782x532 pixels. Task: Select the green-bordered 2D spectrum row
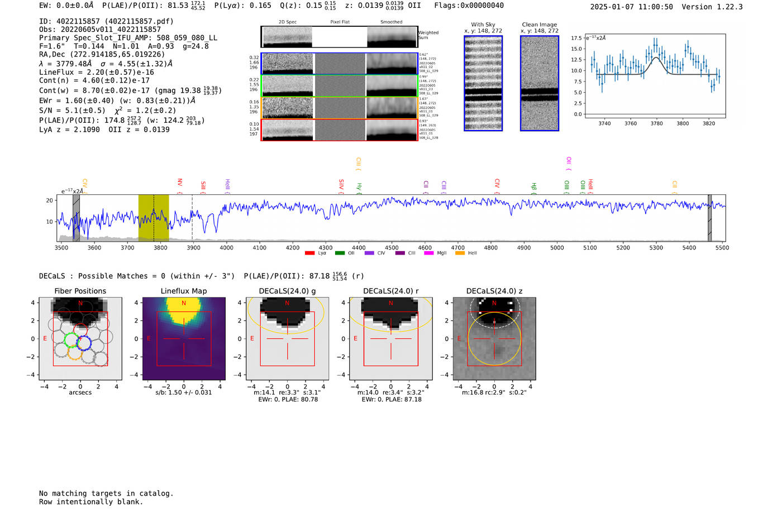point(340,86)
